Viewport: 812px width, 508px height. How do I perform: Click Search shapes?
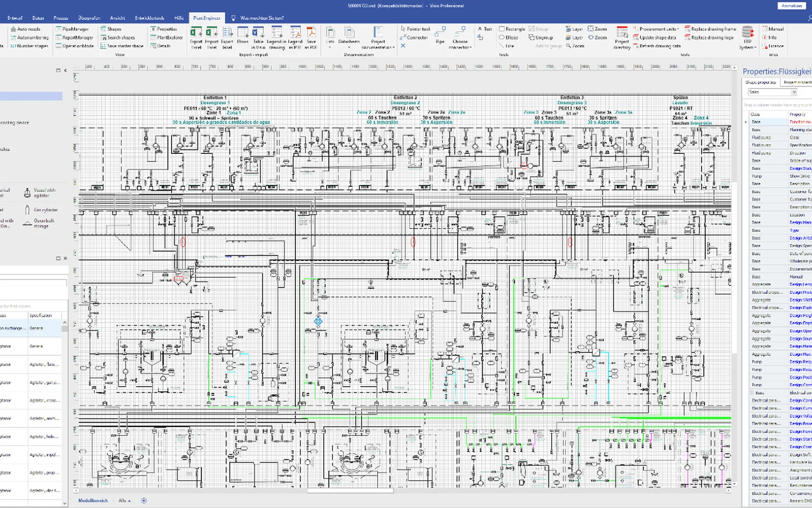118,38
